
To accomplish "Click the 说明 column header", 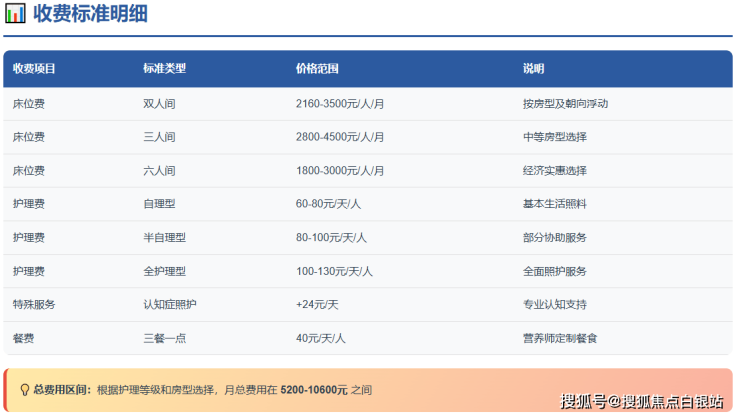I will [x=533, y=69].
